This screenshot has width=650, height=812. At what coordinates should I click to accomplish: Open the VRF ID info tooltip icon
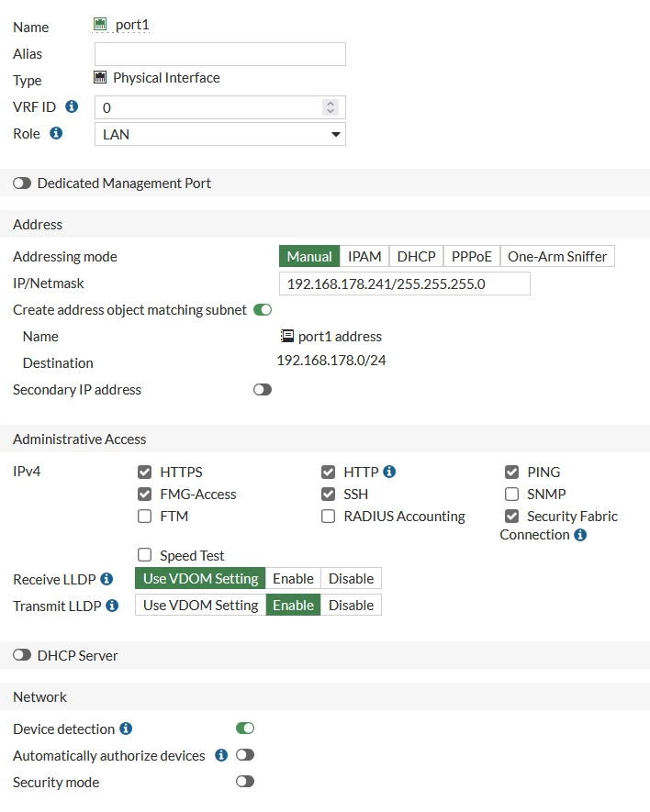point(72,106)
